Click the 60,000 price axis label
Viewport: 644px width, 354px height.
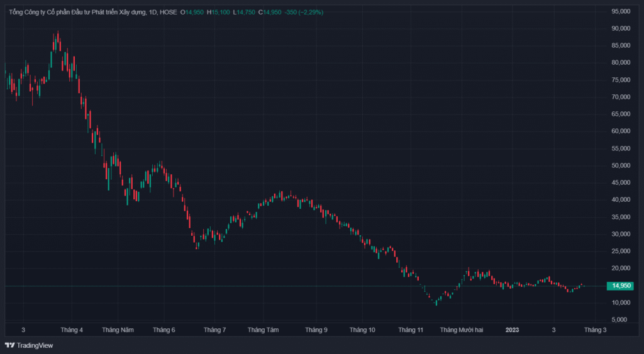click(x=621, y=131)
